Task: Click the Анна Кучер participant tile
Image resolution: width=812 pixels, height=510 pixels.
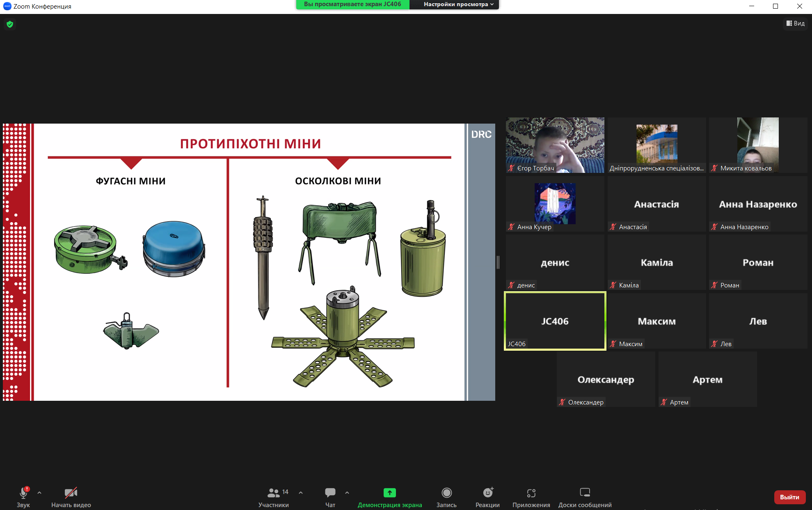Action: click(555, 204)
